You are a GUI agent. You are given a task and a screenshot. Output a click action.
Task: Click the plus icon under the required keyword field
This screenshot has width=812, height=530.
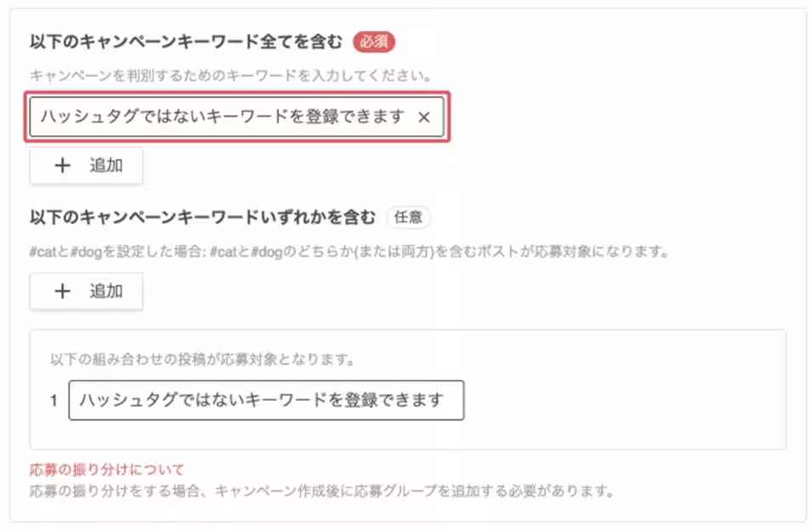coord(63,166)
